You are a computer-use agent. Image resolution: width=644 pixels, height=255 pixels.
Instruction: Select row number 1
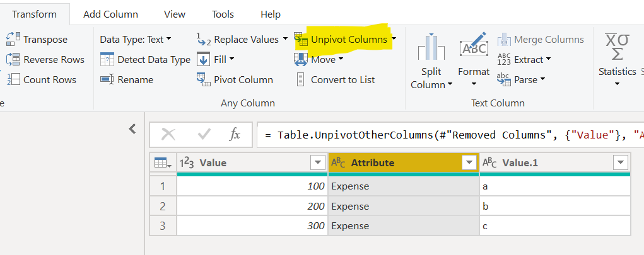[163, 186]
